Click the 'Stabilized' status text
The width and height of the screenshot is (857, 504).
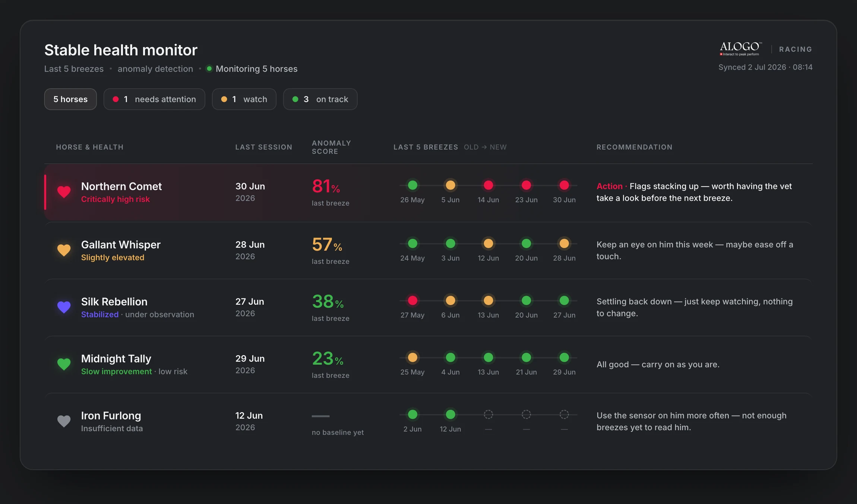pos(100,315)
